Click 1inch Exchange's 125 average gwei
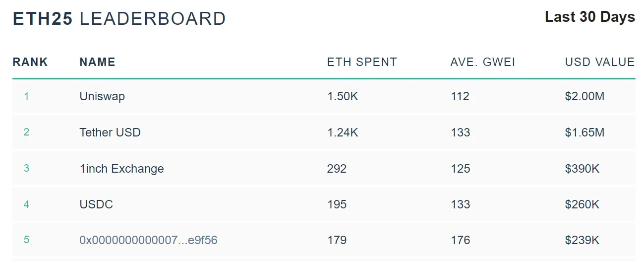The height and width of the screenshot is (261, 644). click(460, 169)
